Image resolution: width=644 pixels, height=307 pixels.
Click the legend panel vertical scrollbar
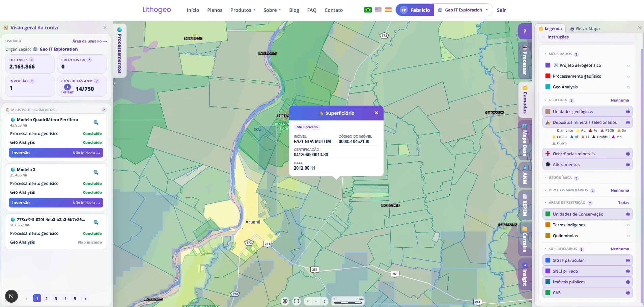pos(642,175)
